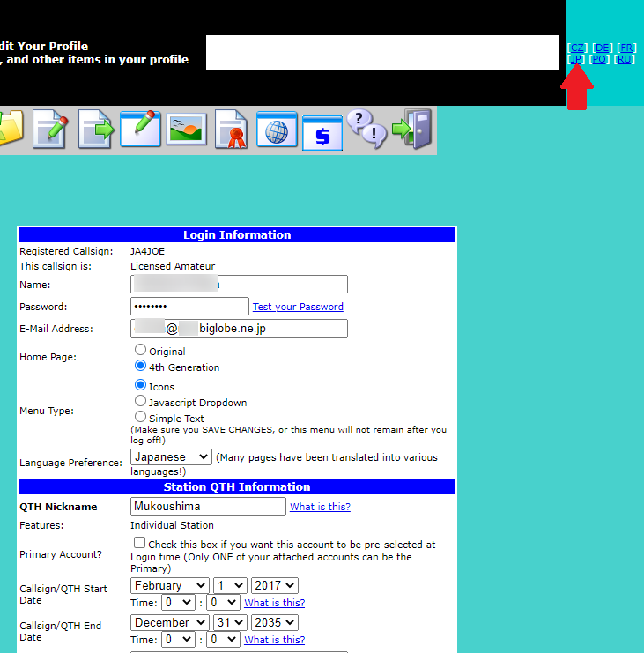The image size is (644, 653).
Task: Switch language to FR
Action: 626,48
